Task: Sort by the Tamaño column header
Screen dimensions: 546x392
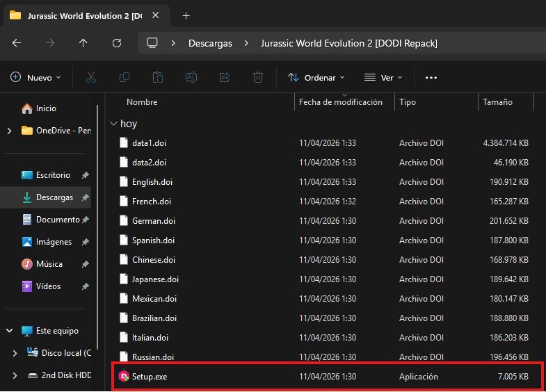Action: (x=497, y=102)
